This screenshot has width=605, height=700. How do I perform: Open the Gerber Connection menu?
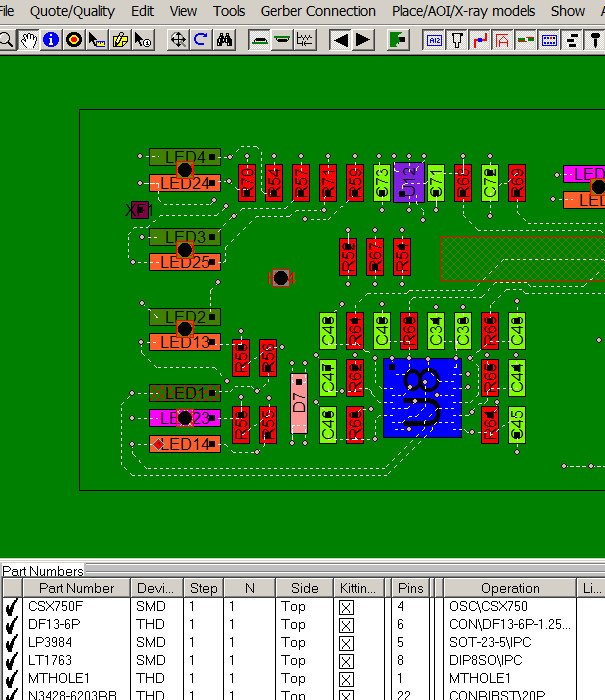(x=318, y=11)
